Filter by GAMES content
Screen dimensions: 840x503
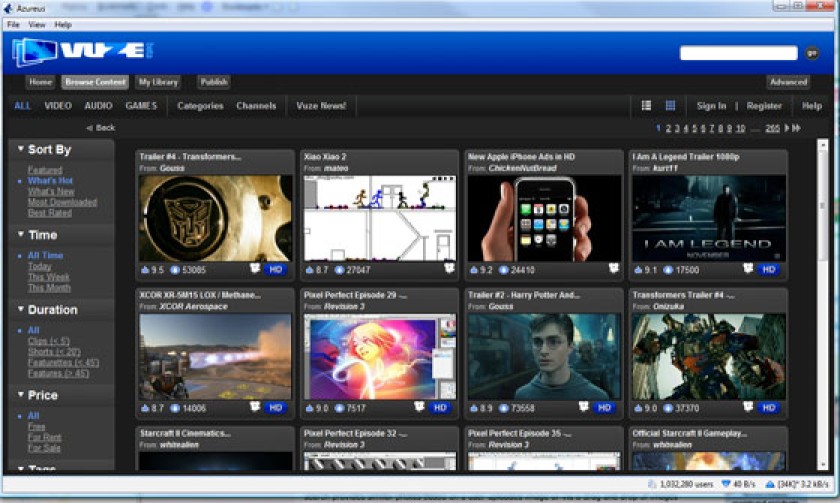click(x=141, y=106)
